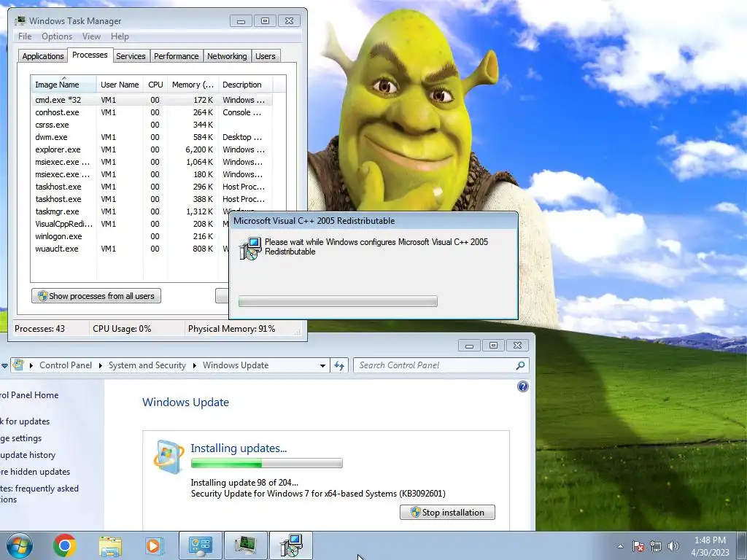The height and width of the screenshot is (560, 747).
Task: Click the installer icon in Visual C++ dialog
Action: pos(250,249)
